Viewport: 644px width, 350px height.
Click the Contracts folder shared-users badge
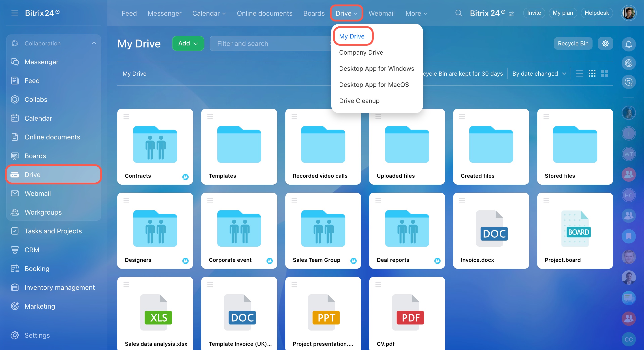185,177
